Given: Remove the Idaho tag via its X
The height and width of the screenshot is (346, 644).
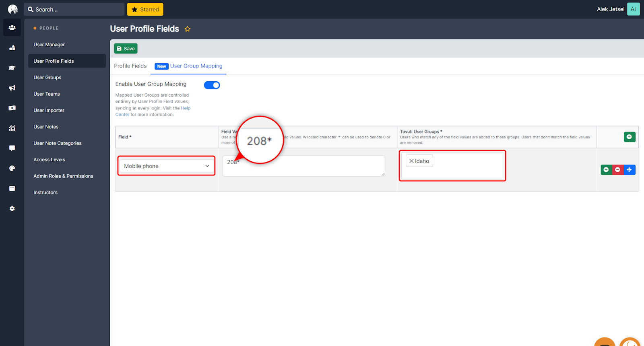Looking at the screenshot, I should point(411,161).
